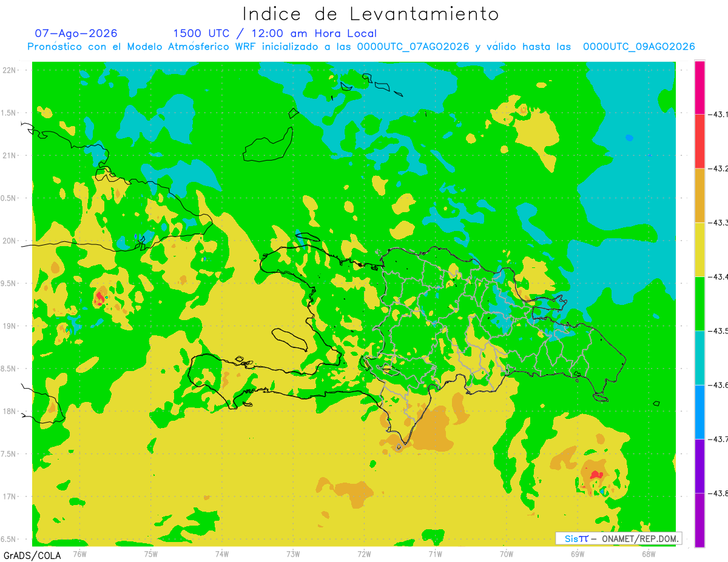Click the '69W' longitude label
728x562 pixels.
(x=578, y=554)
